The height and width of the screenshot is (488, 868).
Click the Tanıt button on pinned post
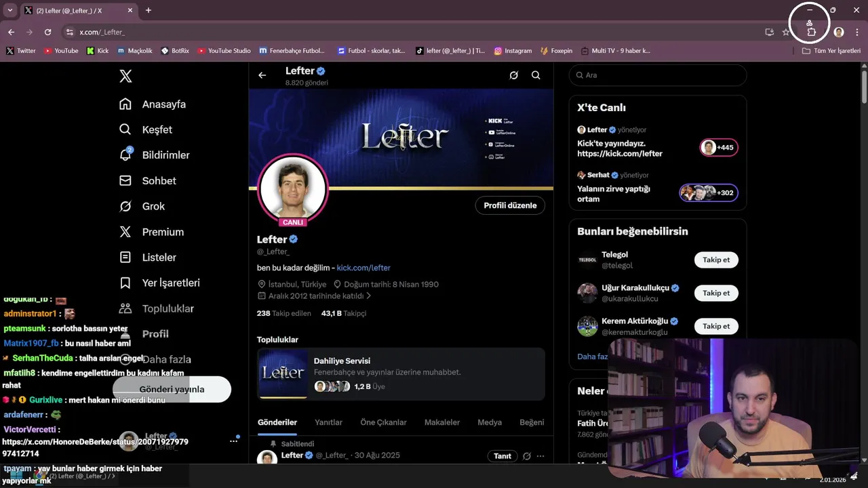[x=502, y=456]
